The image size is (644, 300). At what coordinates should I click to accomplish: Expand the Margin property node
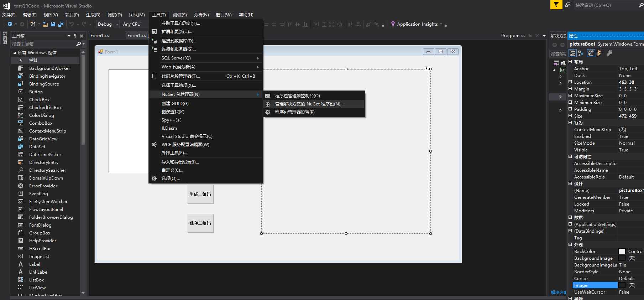coord(570,89)
